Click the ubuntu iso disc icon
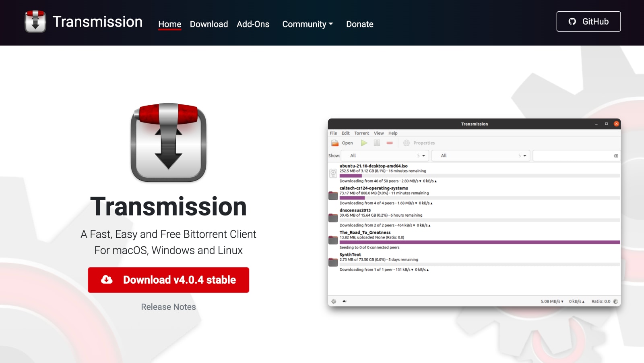This screenshot has height=363, width=644. tap(333, 174)
